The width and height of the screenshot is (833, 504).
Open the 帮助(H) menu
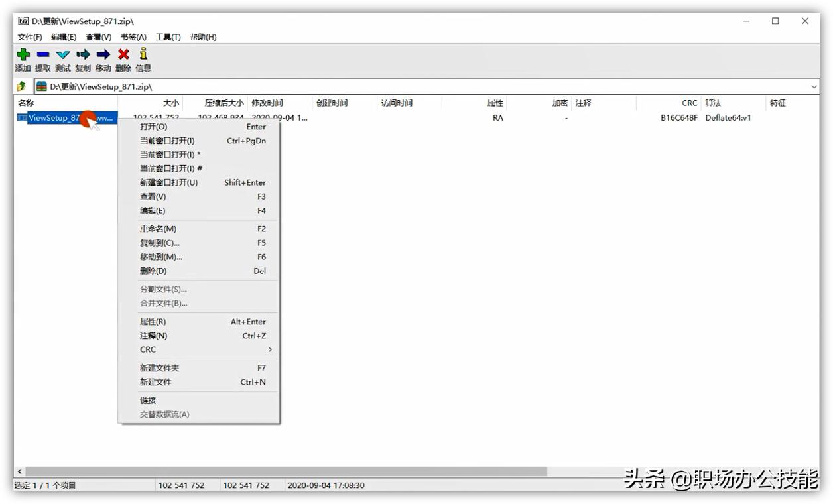[202, 37]
